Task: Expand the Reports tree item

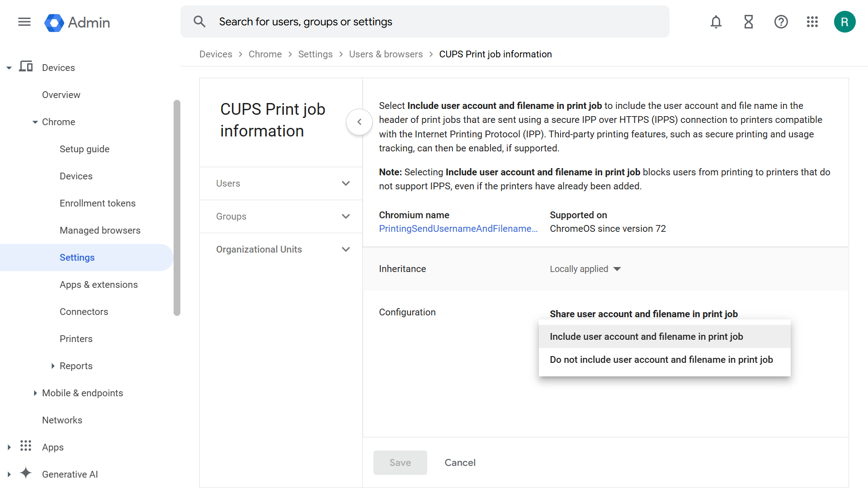Action: click(x=53, y=366)
